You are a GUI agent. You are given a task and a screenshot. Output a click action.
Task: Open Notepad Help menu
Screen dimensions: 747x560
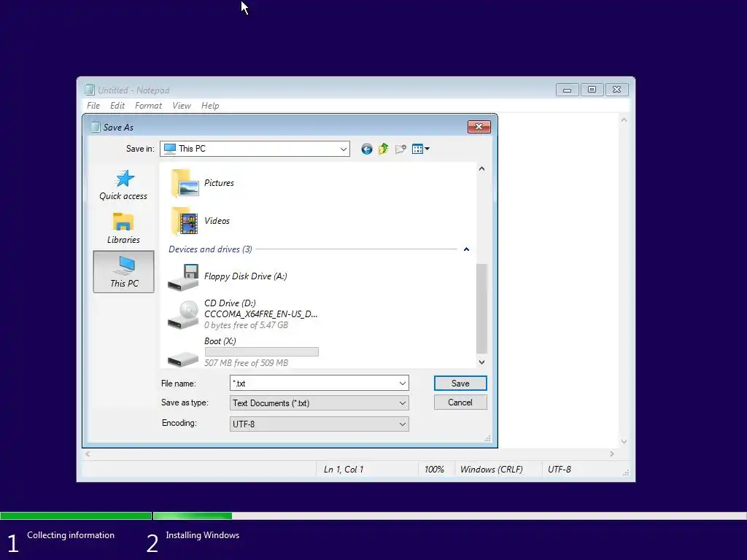[x=210, y=106]
